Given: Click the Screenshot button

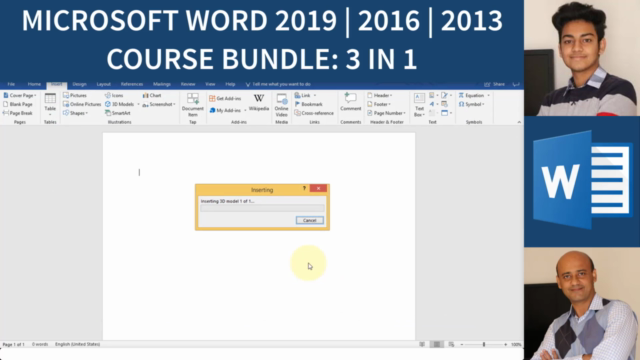Looking at the screenshot, I should point(159,104).
